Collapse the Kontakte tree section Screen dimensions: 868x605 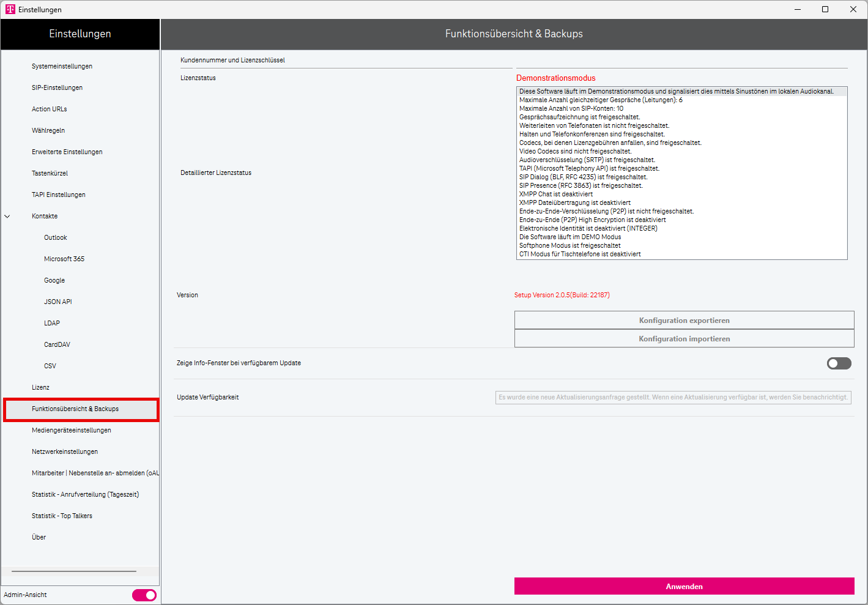pyautogui.click(x=7, y=217)
